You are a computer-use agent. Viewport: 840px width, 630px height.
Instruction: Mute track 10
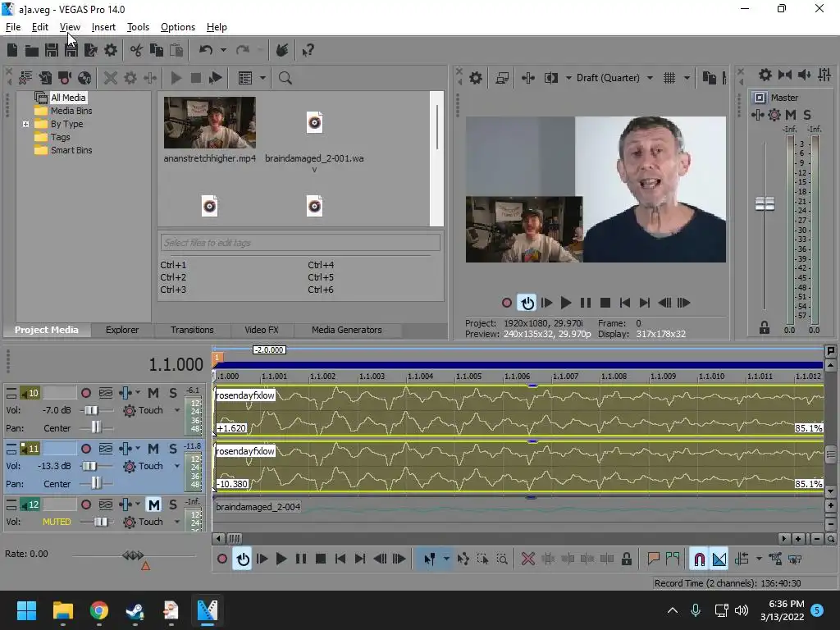(153, 393)
